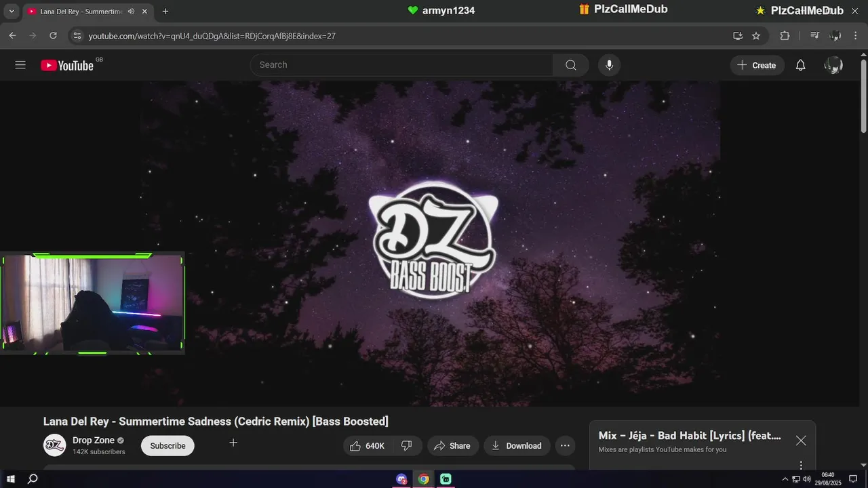Click the webcam overlay window

92,304
